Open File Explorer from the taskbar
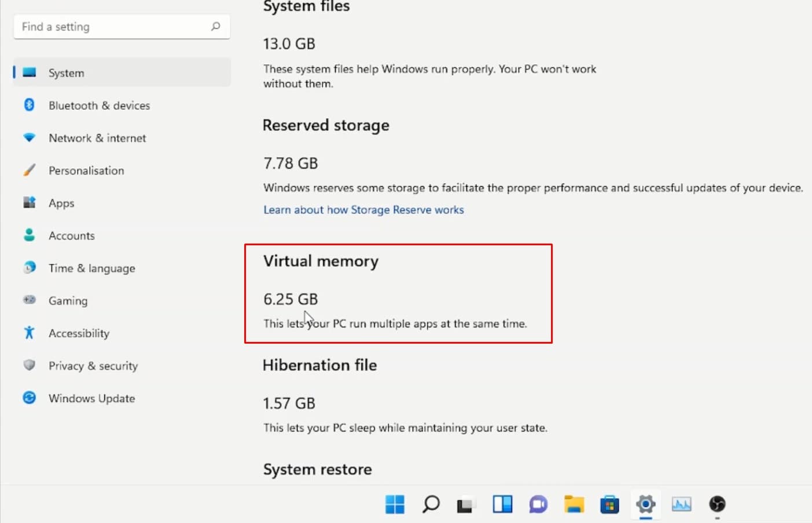Screen dimensions: 812x523 [574, 504]
